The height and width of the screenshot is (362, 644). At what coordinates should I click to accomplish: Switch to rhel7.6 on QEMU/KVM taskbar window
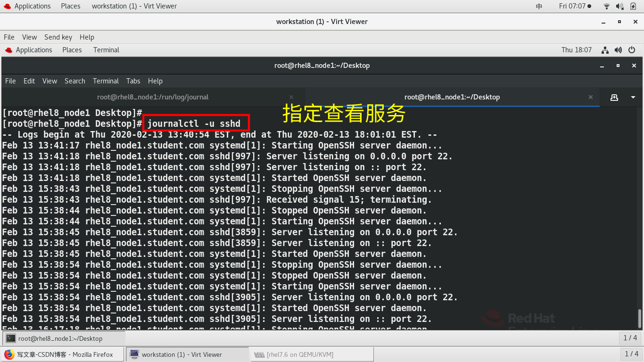pos(312,354)
